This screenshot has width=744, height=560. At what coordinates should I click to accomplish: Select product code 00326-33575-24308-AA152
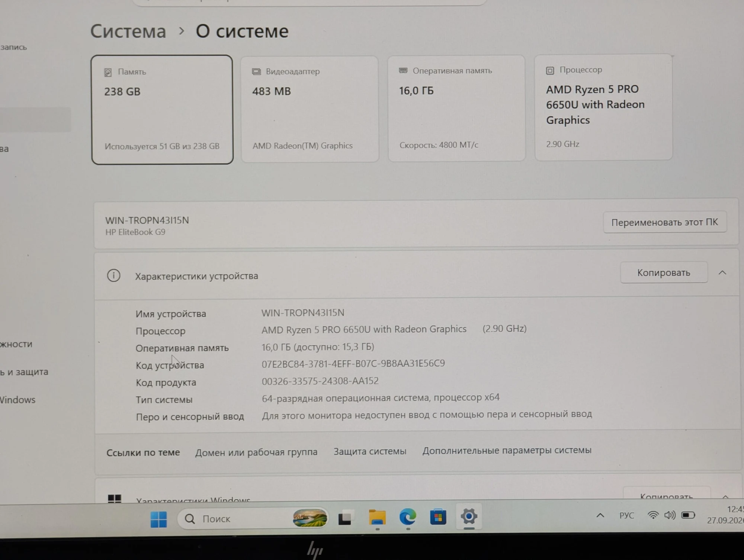pyautogui.click(x=320, y=381)
